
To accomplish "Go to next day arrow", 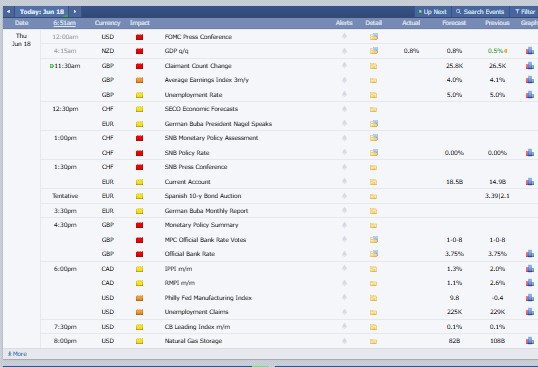I will coord(75,12).
